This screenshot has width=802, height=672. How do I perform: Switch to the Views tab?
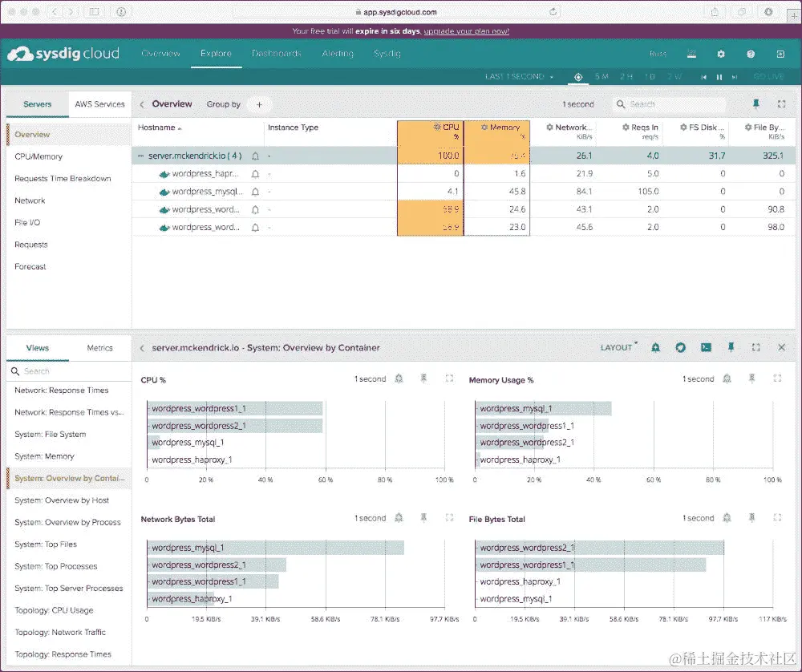[x=38, y=348]
